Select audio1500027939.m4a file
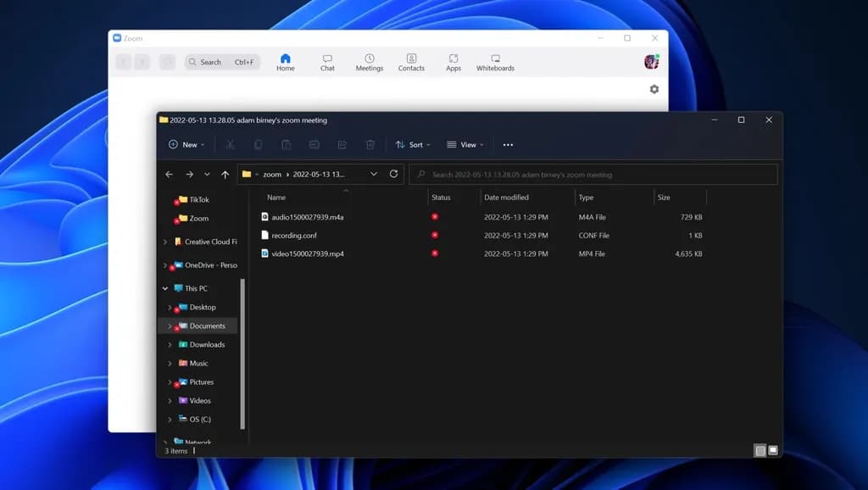 (307, 217)
